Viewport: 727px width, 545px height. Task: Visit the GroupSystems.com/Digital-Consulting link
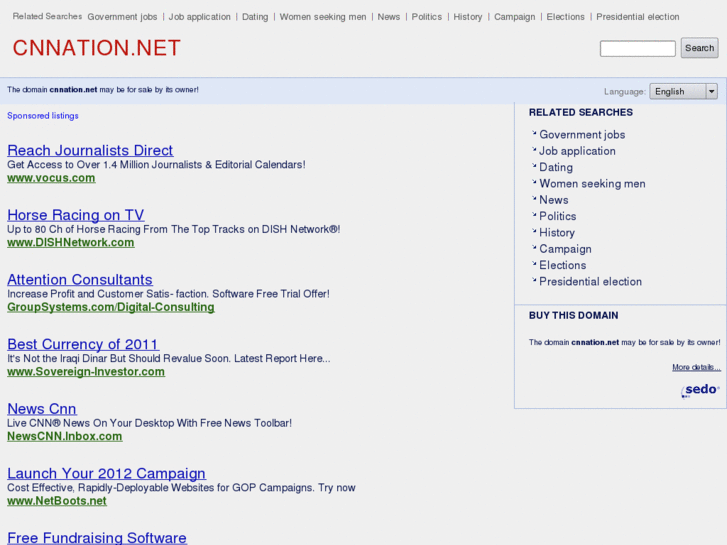(111, 307)
